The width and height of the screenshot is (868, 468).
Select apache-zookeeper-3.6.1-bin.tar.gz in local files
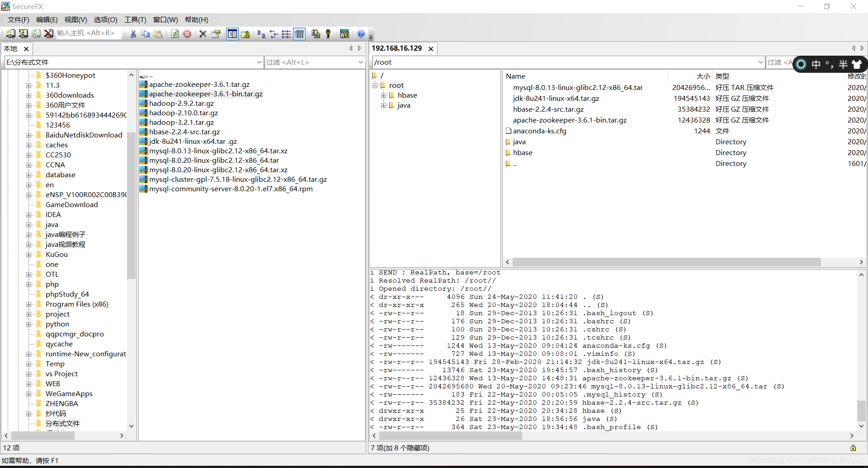tap(206, 94)
